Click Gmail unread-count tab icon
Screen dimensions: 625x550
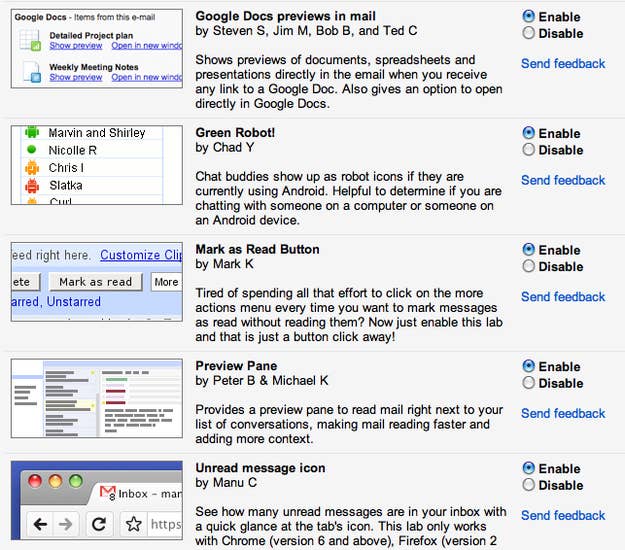(x=108, y=493)
